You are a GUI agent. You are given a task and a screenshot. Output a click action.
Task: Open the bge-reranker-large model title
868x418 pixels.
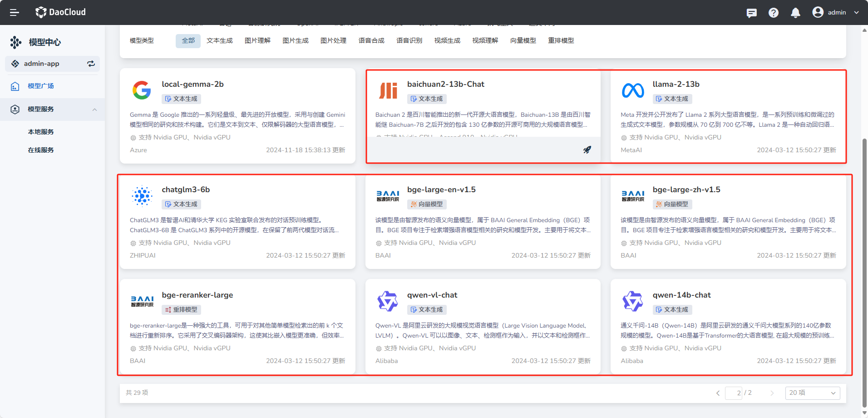pos(197,295)
